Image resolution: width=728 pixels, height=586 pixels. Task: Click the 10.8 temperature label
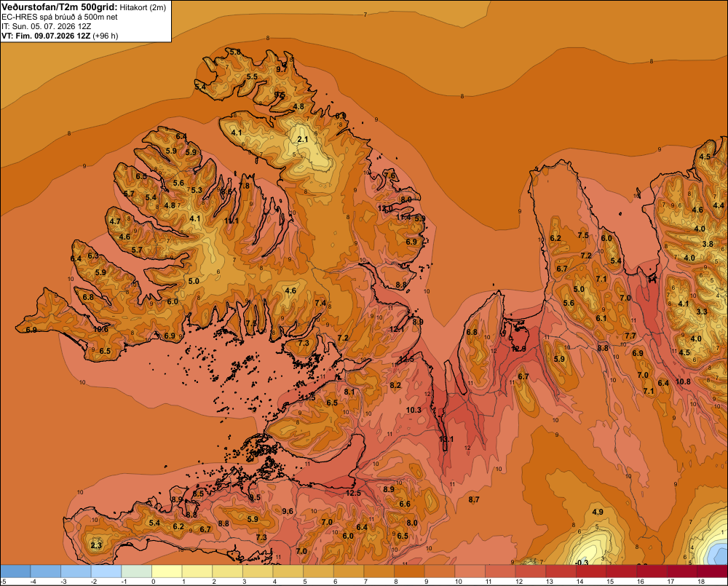click(683, 381)
